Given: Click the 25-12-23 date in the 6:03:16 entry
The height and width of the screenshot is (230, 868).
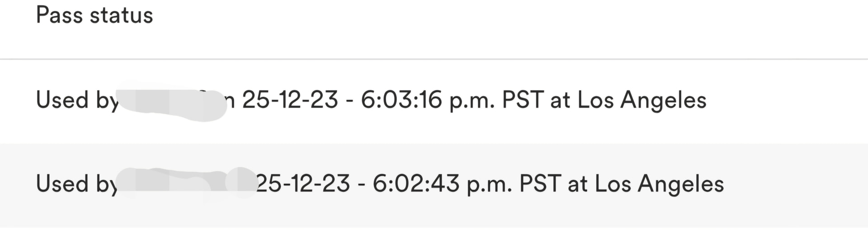Looking at the screenshot, I should coord(290,100).
